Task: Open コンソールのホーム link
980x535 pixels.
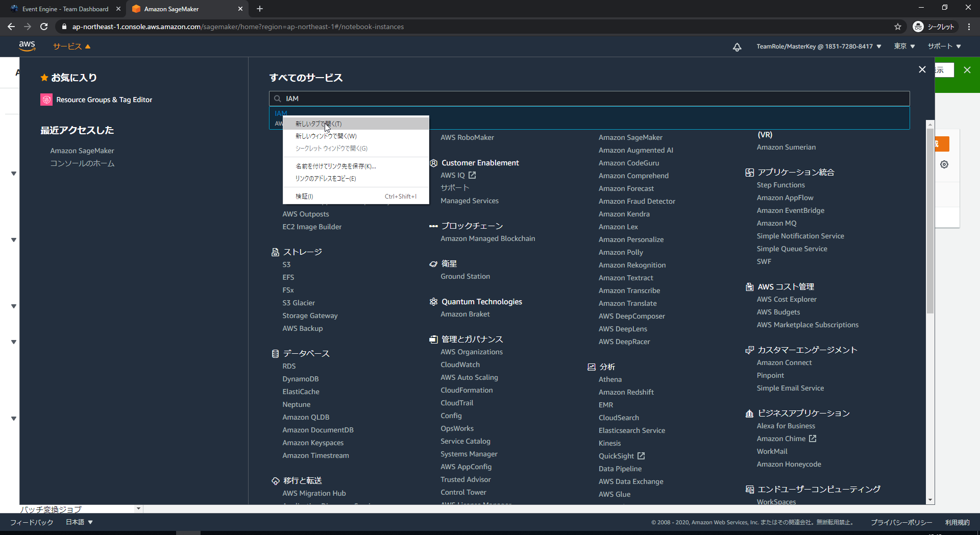Action: pos(82,163)
